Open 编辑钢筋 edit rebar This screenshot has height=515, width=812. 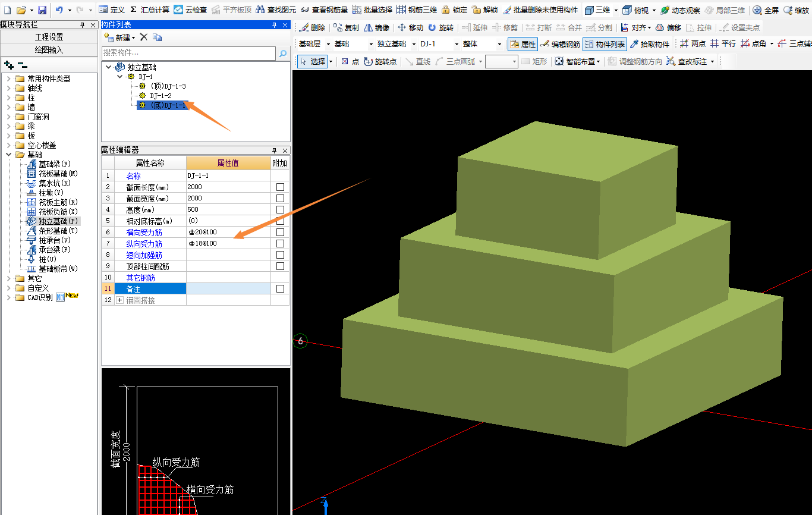(x=560, y=44)
